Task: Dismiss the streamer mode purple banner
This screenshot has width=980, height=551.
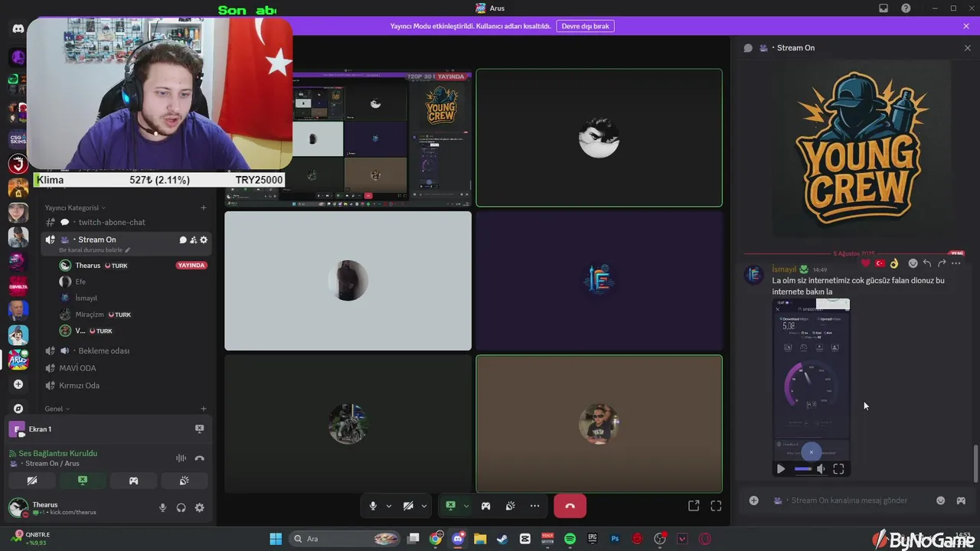Action: [966, 26]
